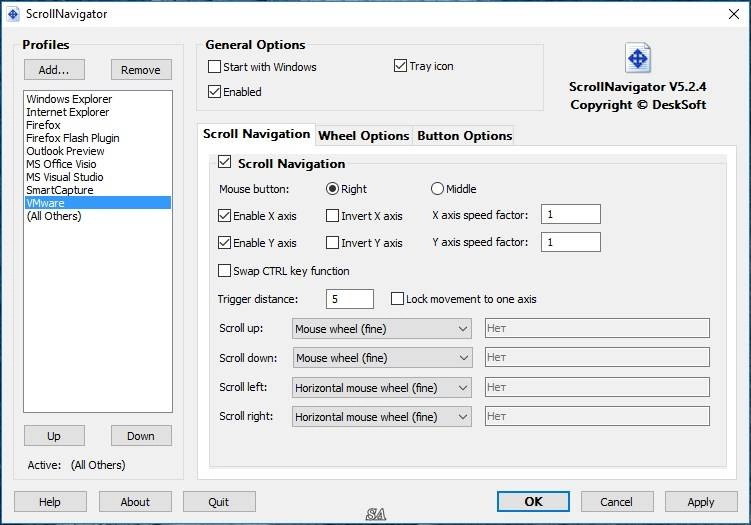The image size is (751, 525).
Task: Cancel the settings dialog
Action: pos(617,502)
